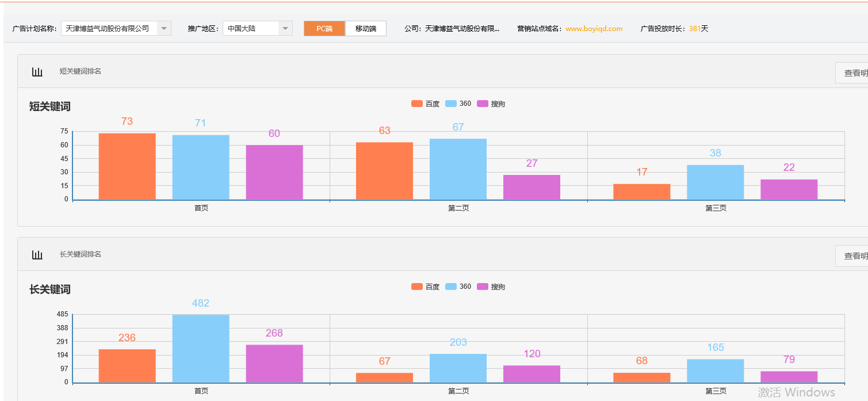Click the orange bar showing 73 on 首页
The width and height of the screenshot is (868, 401).
click(127, 167)
